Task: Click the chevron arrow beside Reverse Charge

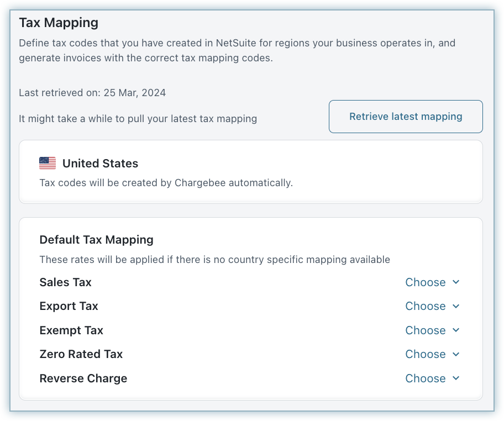Action: (456, 378)
